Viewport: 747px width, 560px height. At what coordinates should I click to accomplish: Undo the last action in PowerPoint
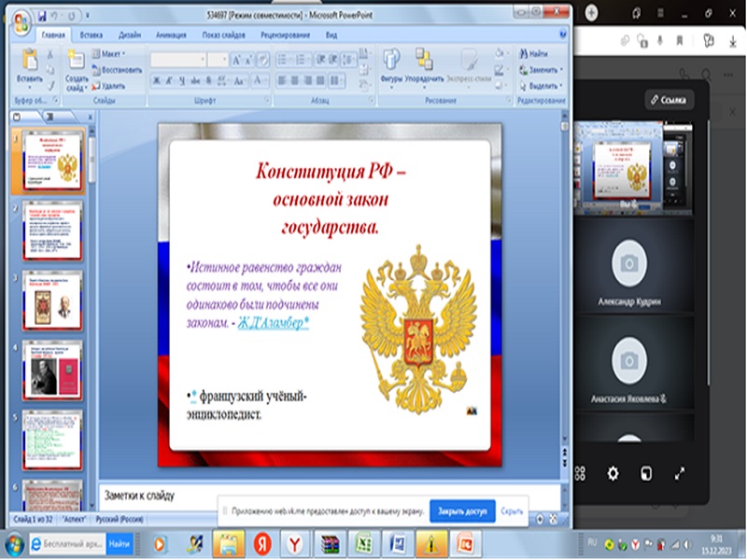(55, 16)
